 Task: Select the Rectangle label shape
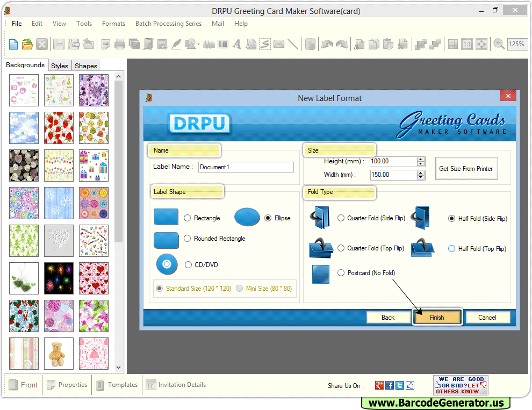[188, 218]
